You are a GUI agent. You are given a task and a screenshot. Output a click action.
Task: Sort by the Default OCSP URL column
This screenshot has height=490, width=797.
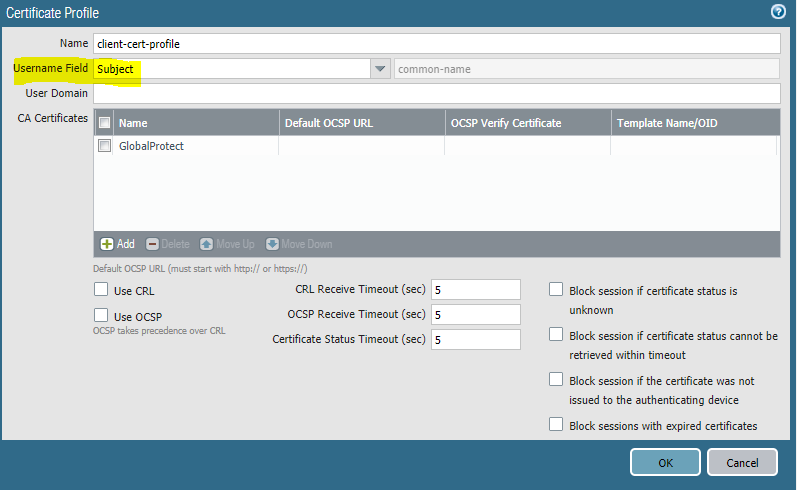pyautogui.click(x=361, y=123)
